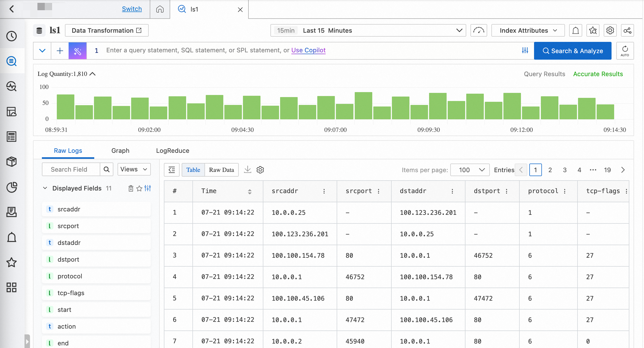Switch results mode to Accurate Results

pos(598,74)
